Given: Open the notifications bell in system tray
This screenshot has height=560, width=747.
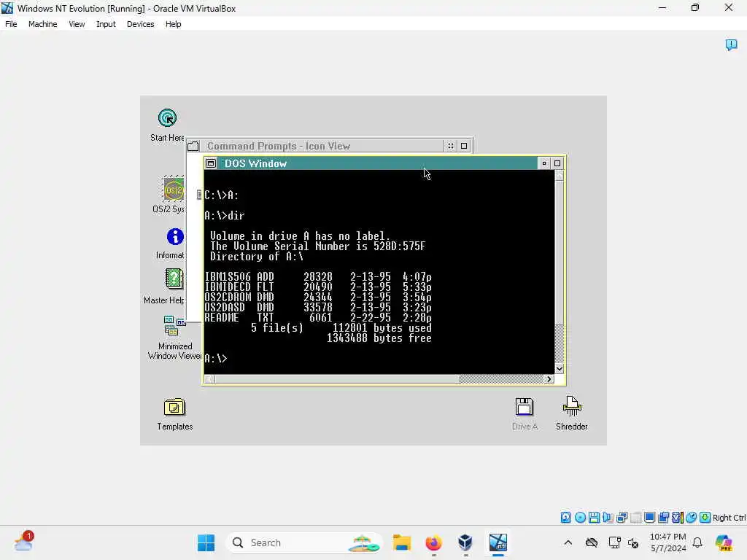Looking at the screenshot, I should click(697, 542).
